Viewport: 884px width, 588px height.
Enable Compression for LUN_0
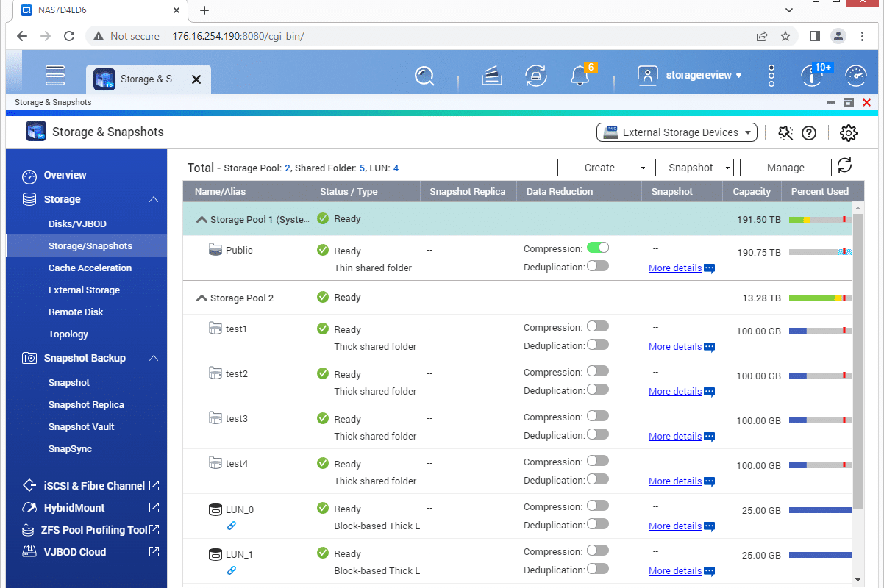pos(598,506)
